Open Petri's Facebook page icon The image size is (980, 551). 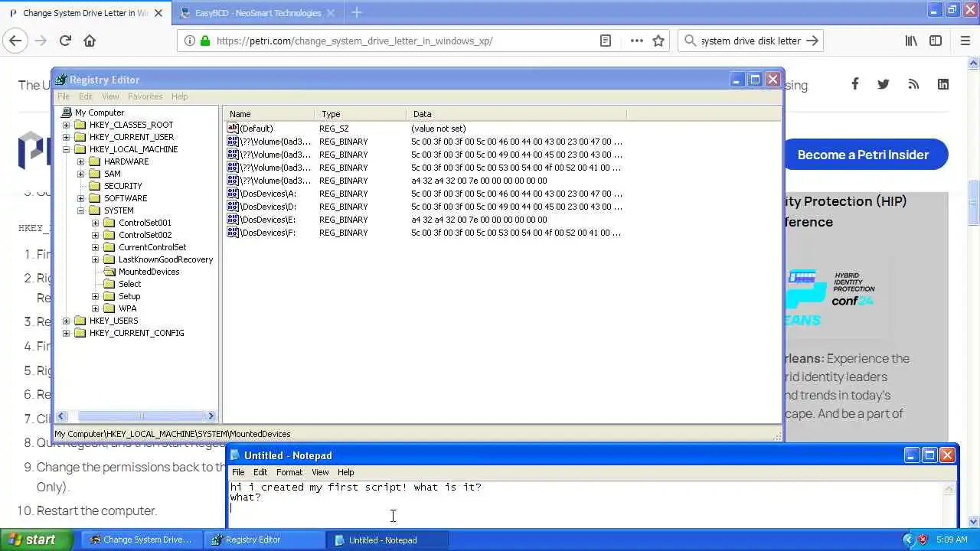(854, 84)
